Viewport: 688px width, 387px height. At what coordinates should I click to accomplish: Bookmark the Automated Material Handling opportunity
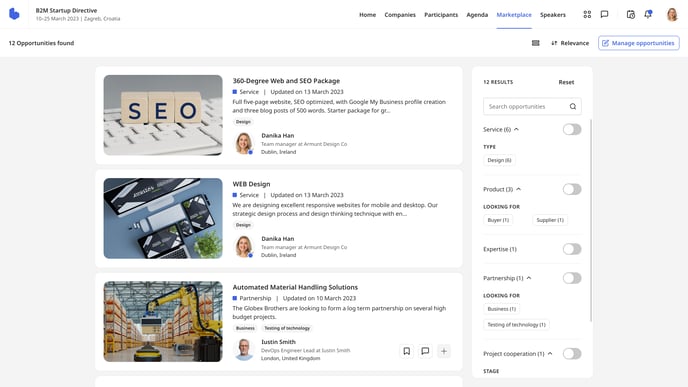point(407,351)
